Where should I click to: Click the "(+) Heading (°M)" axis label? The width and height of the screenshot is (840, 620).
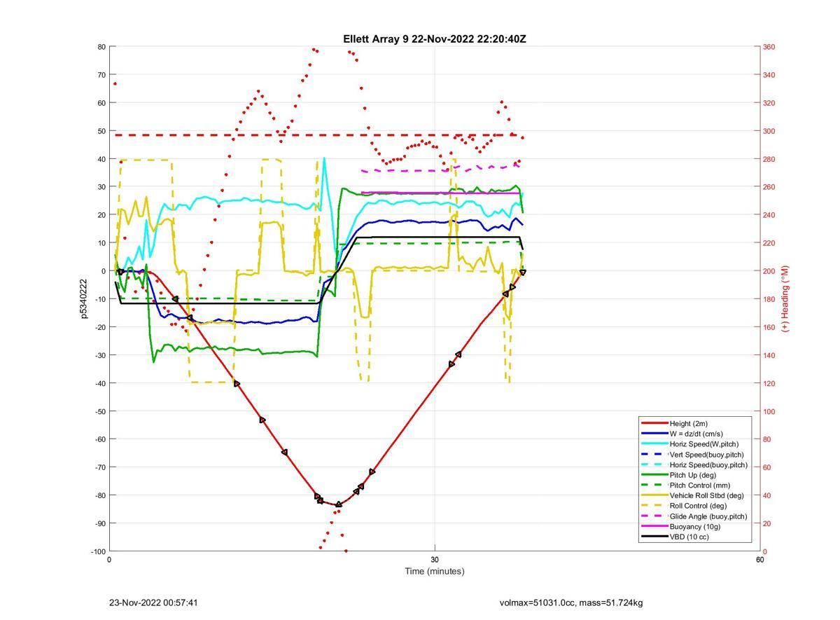(x=785, y=298)
